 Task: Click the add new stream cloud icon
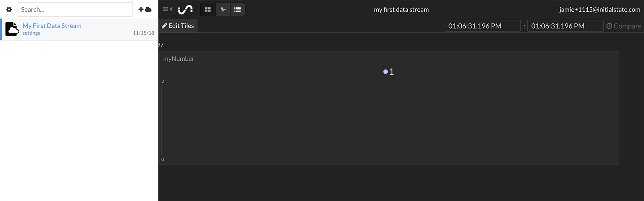[145, 9]
